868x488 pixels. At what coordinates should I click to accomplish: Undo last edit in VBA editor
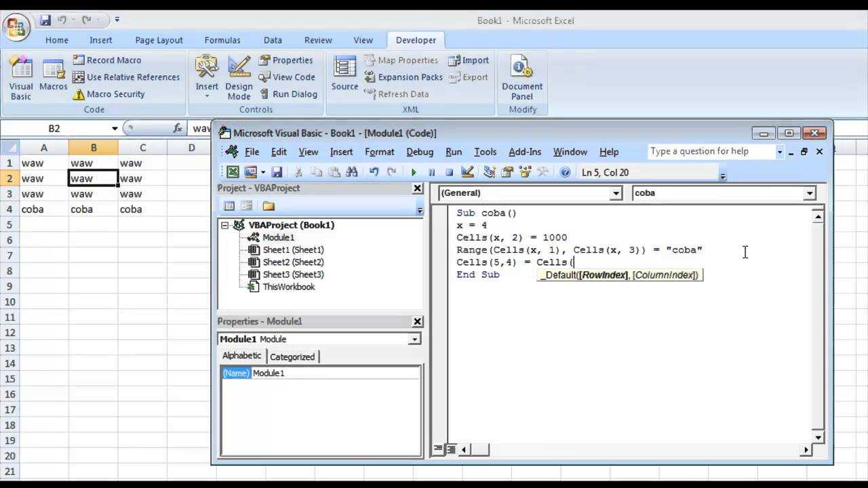(x=374, y=172)
